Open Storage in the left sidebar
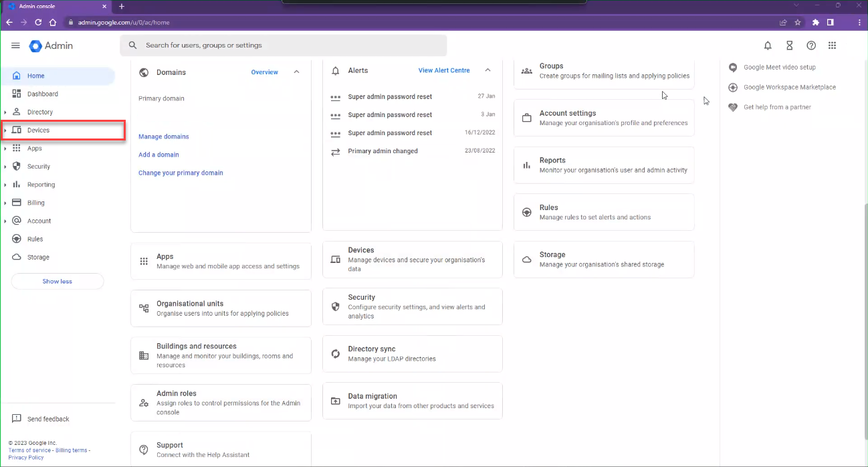Image resolution: width=868 pixels, height=467 pixels. tap(38, 258)
